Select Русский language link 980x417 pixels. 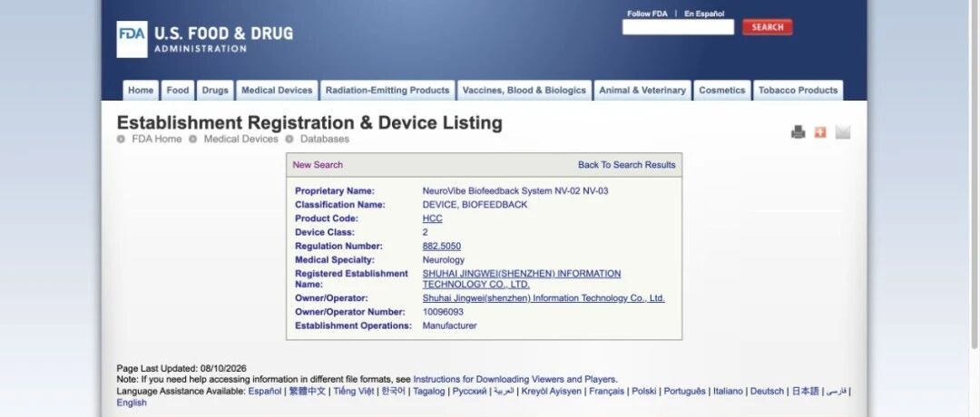469,392
